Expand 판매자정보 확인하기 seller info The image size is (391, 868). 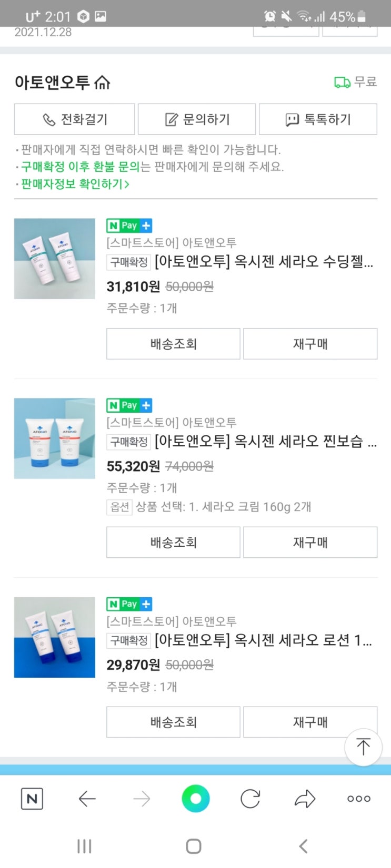[x=75, y=184]
